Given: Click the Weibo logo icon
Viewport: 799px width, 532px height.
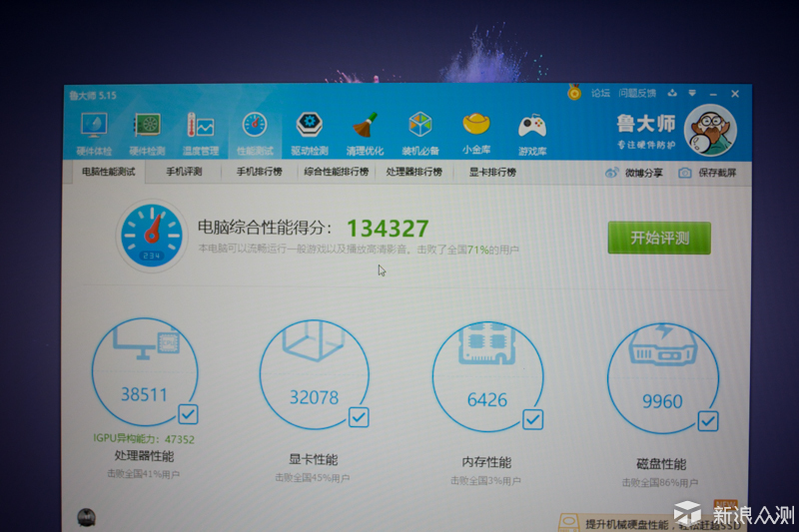Looking at the screenshot, I should coord(611,173).
